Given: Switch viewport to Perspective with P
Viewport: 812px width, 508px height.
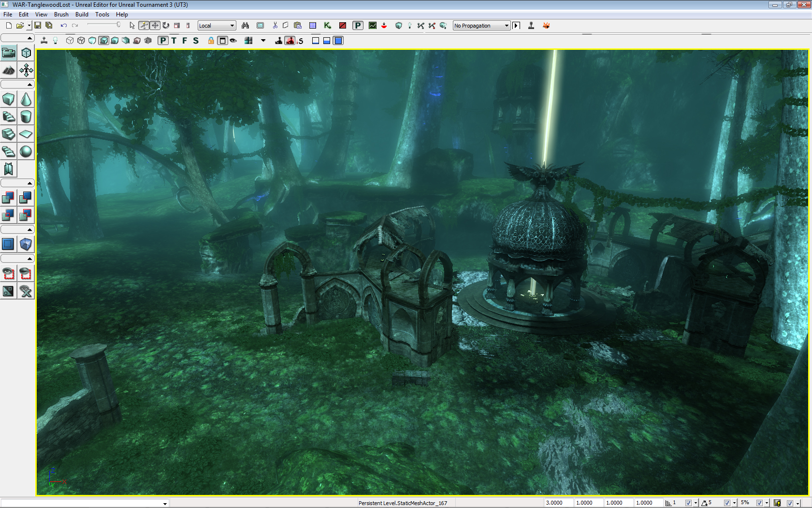Looking at the screenshot, I should click(x=163, y=41).
